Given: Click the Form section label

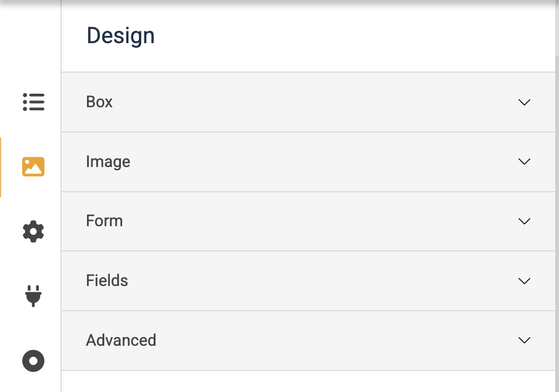Looking at the screenshot, I should pyautogui.click(x=104, y=221).
